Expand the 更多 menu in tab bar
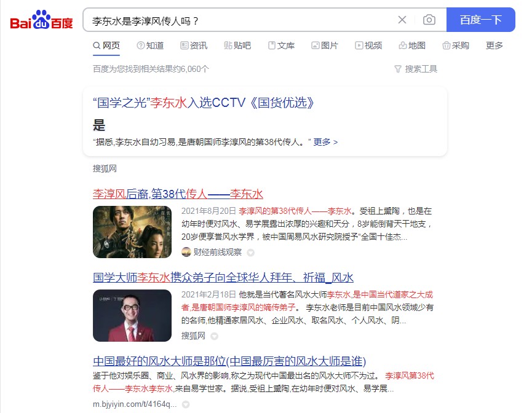 pos(494,45)
